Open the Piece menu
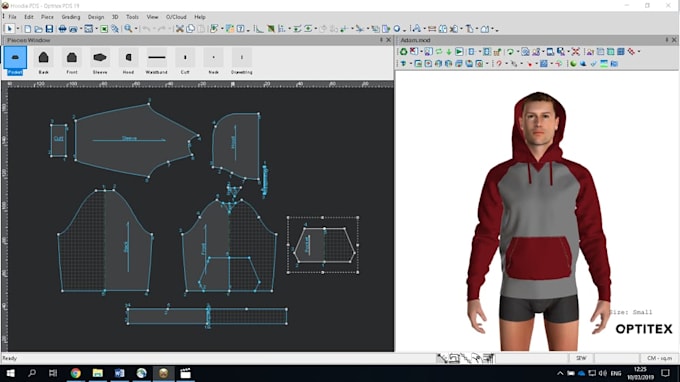Viewport: 680px width, 382px height. (47, 17)
